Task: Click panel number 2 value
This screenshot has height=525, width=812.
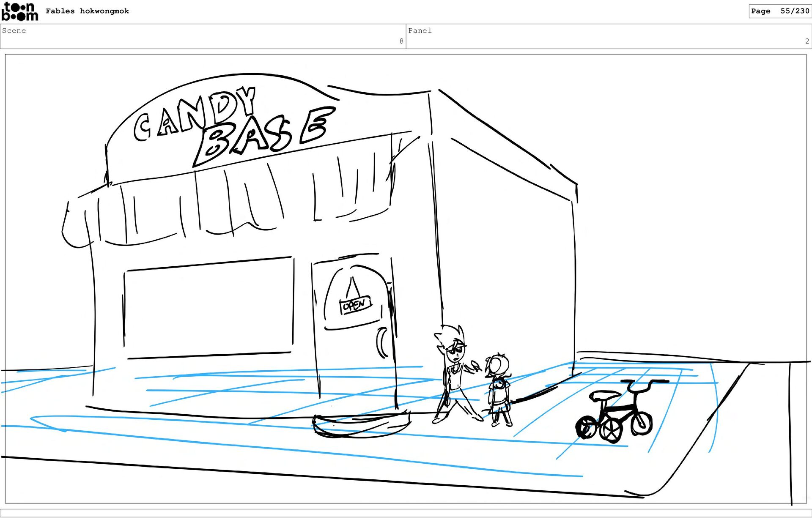Action: click(807, 41)
